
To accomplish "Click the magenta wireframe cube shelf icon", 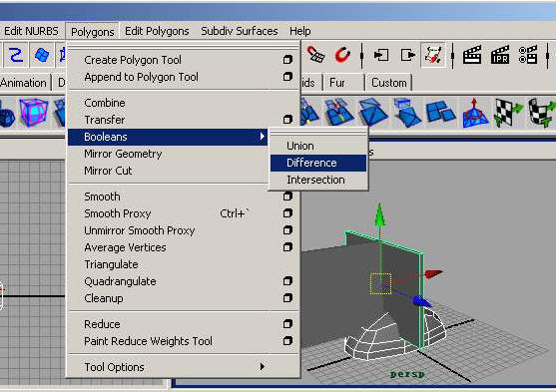I will pos(33,113).
